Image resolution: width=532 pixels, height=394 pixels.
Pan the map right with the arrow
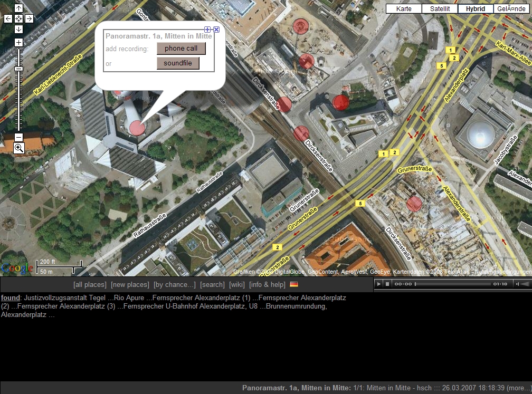click(29, 18)
